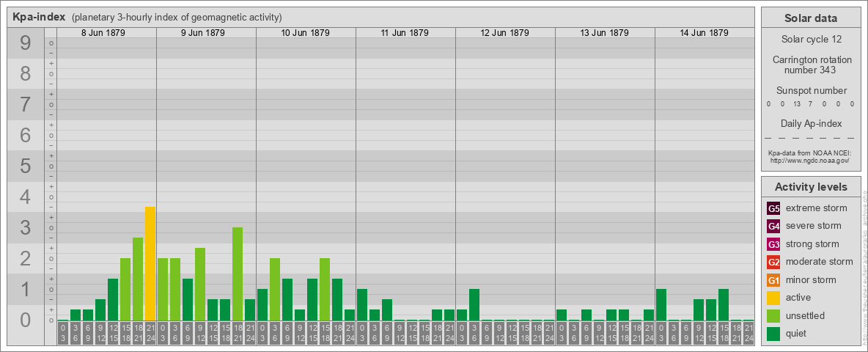This screenshot has width=868, height=352.
Task: Click the 'minor storm' legend label
Action: 811,279
